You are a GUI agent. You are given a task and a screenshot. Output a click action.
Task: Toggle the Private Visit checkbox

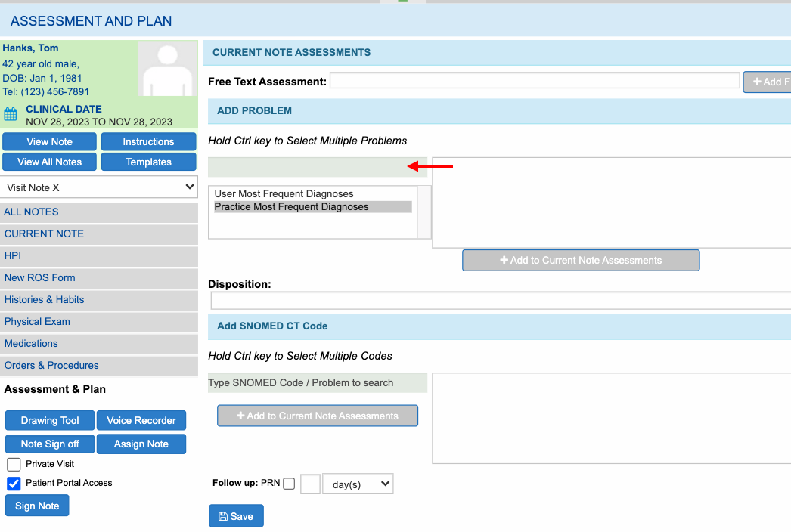(x=14, y=464)
